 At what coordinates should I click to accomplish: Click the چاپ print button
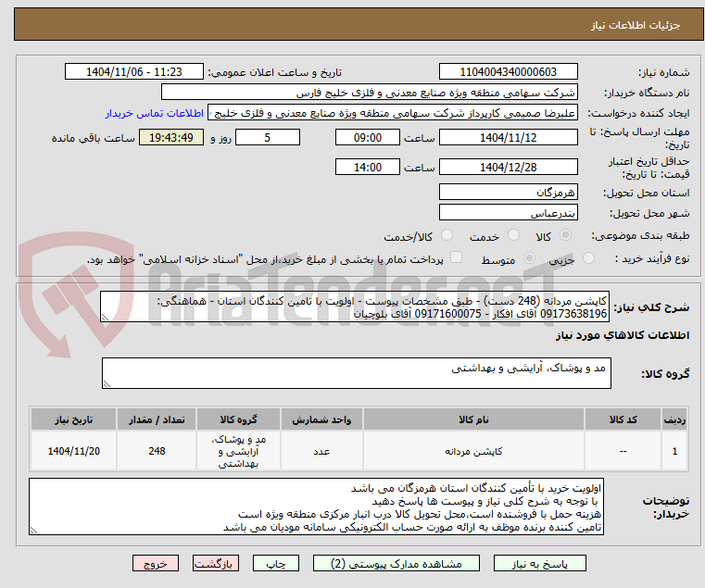click(x=276, y=563)
